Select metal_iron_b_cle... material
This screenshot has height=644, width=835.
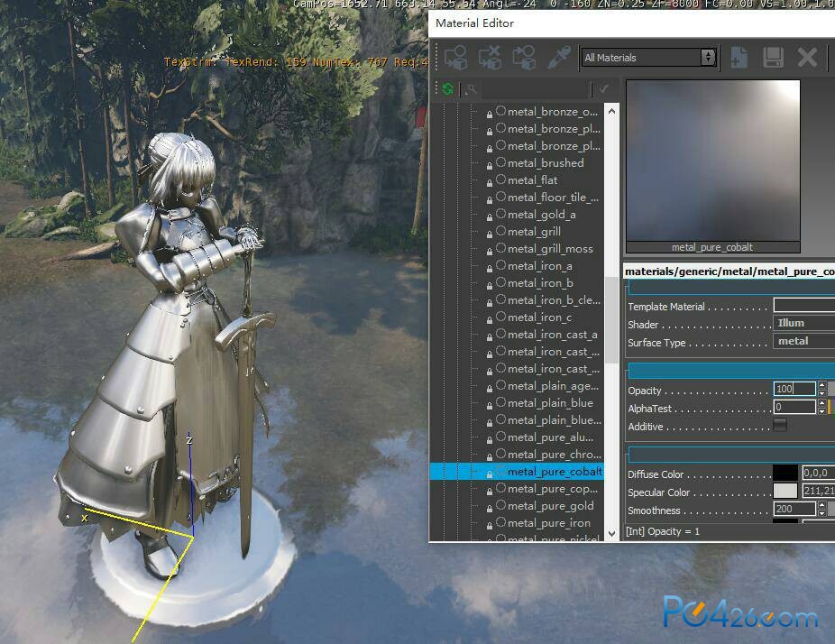(554, 300)
